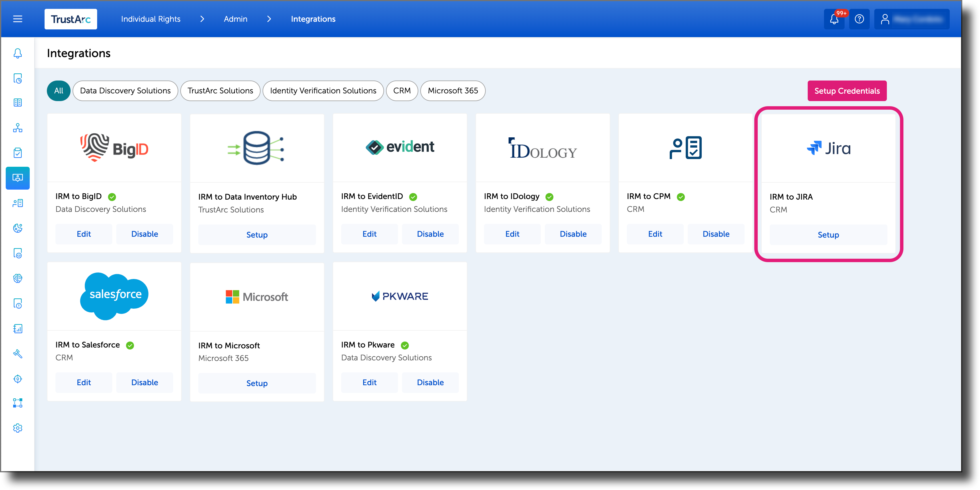This screenshot has height=490, width=980.
Task: Open the notifications bell with 99+ badge
Action: coord(834,19)
